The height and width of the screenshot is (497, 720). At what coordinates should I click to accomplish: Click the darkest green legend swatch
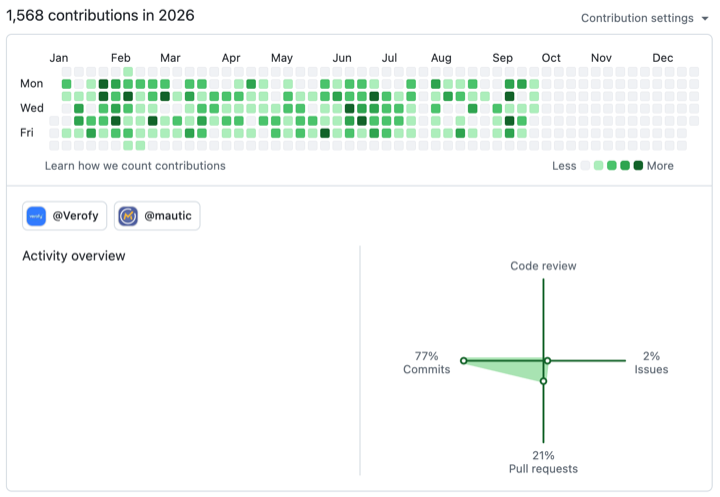[x=638, y=165]
